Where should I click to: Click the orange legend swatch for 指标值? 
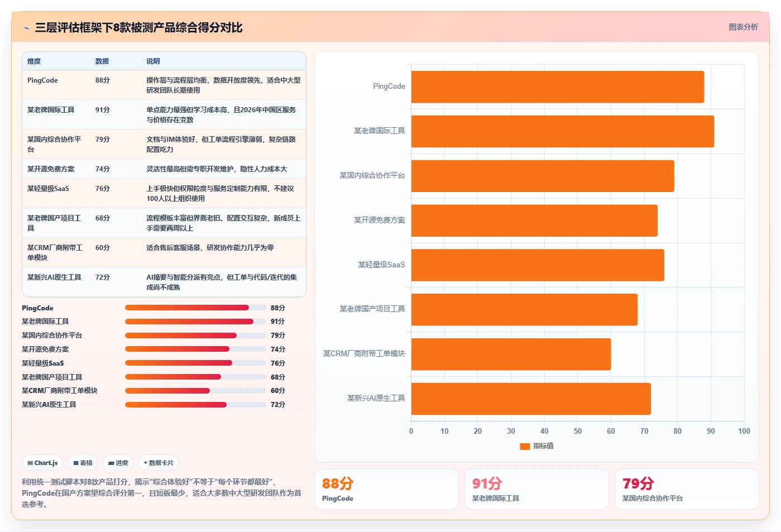525,446
